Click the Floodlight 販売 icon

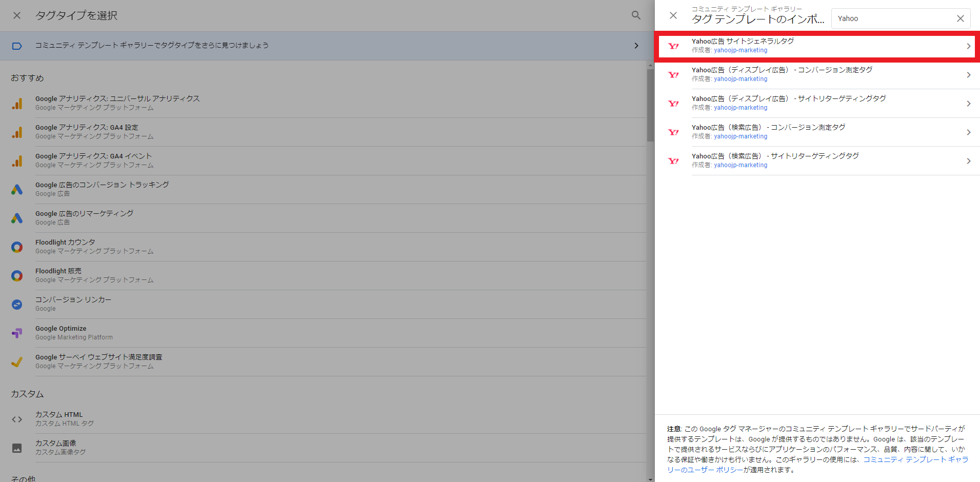17,276
